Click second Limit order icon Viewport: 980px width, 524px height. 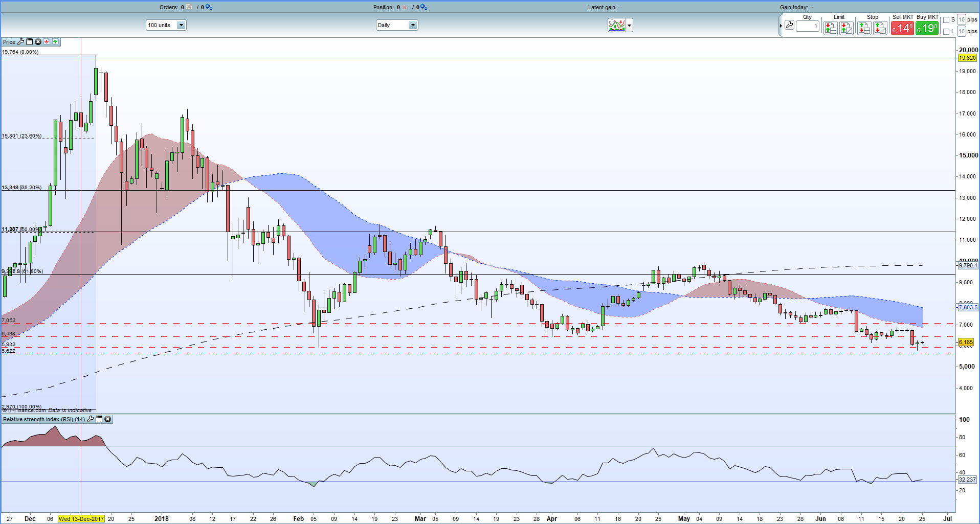(847, 28)
